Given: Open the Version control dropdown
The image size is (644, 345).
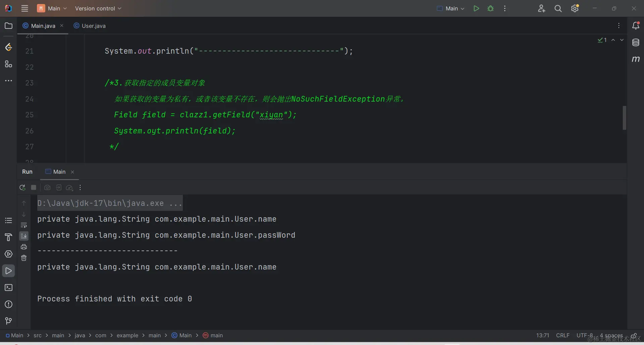Looking at the screenshot, I should click(x=98, y=8).
